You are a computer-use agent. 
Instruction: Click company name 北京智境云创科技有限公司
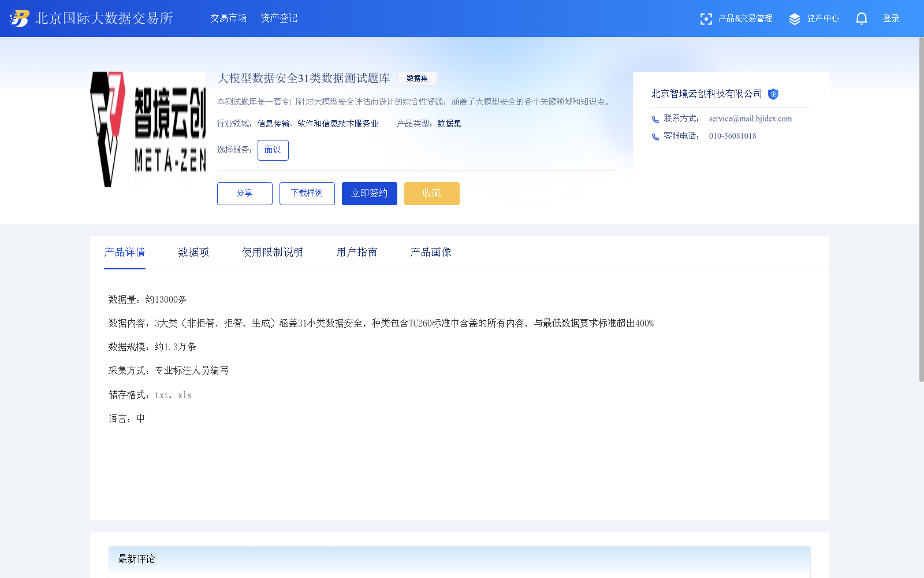707,94
